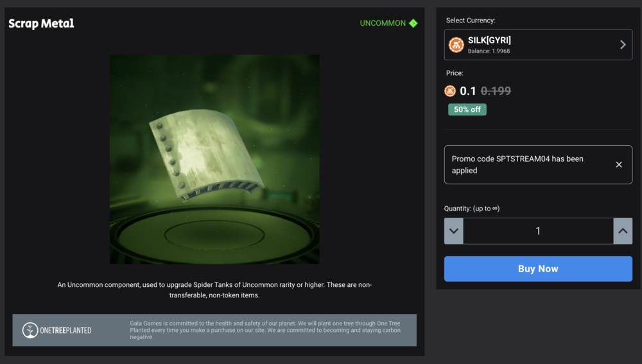Click the UNCOMMON rarity label
The height and width of the screenshot is (364, 642).
(383, 23)
